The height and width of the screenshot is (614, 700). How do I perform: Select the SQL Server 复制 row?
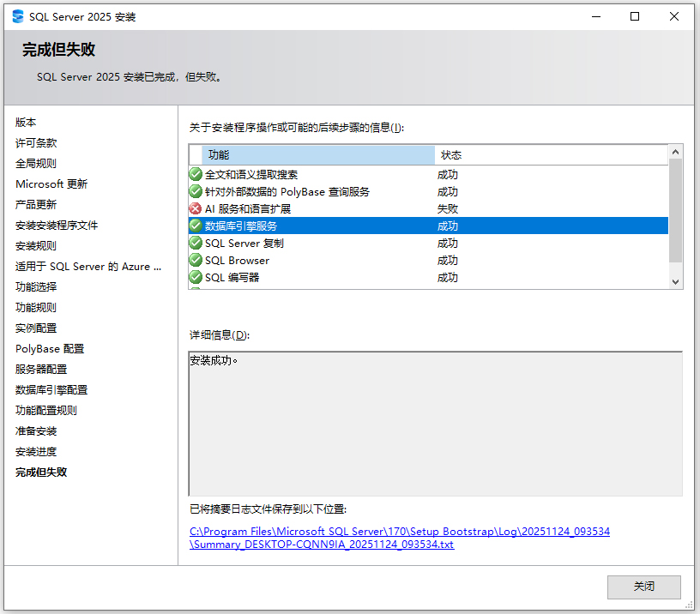click(x=429, y=243)
